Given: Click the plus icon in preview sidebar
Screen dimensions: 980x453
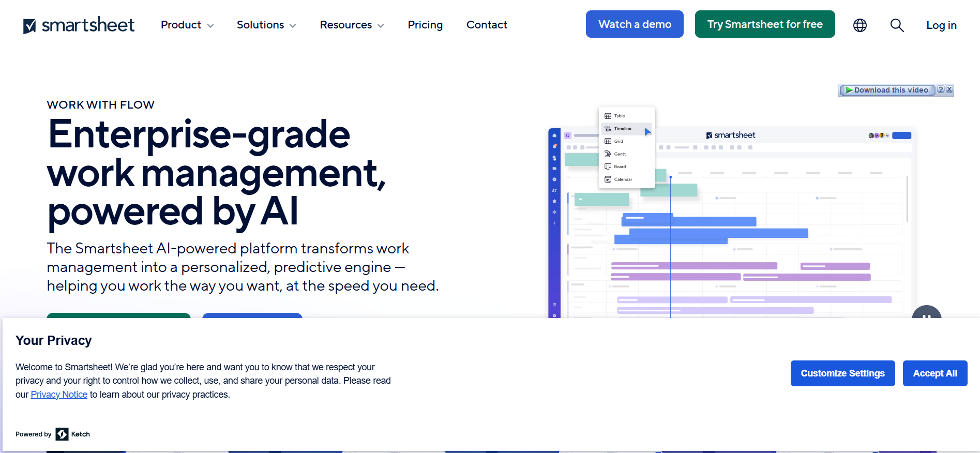Looking at the screenshot, I should 554,223.
